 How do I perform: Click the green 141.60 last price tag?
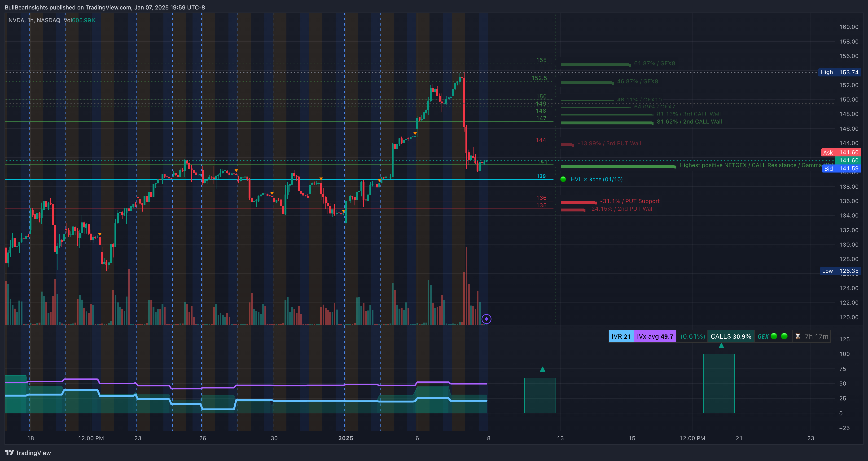pyautogui.click(x=848, y=160)
